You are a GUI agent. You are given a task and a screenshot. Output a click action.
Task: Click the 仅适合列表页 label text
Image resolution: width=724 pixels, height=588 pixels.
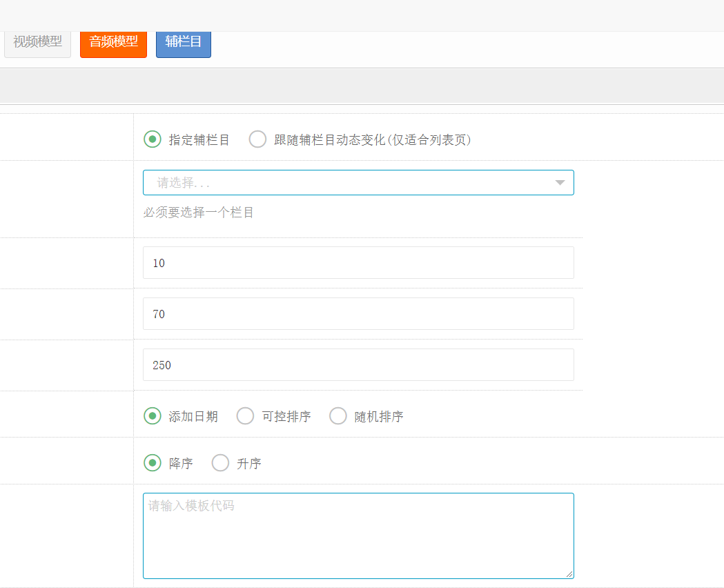[428, 140]
